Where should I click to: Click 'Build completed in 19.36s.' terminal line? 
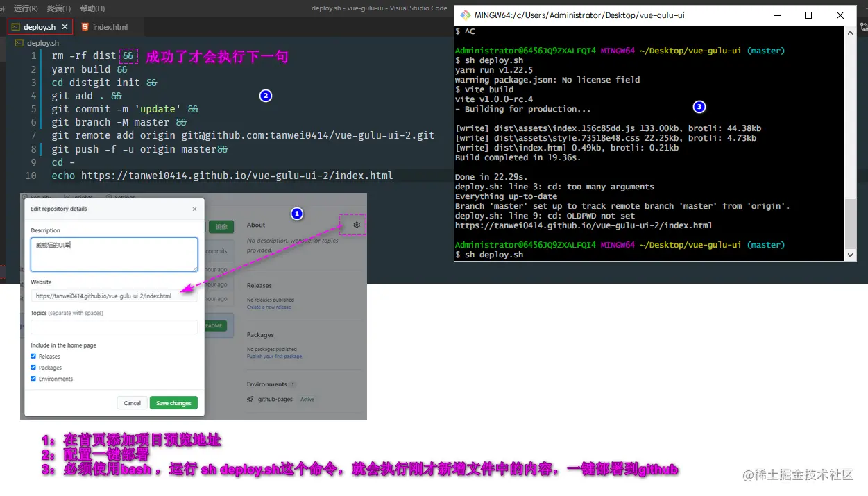tap(518, 157)
